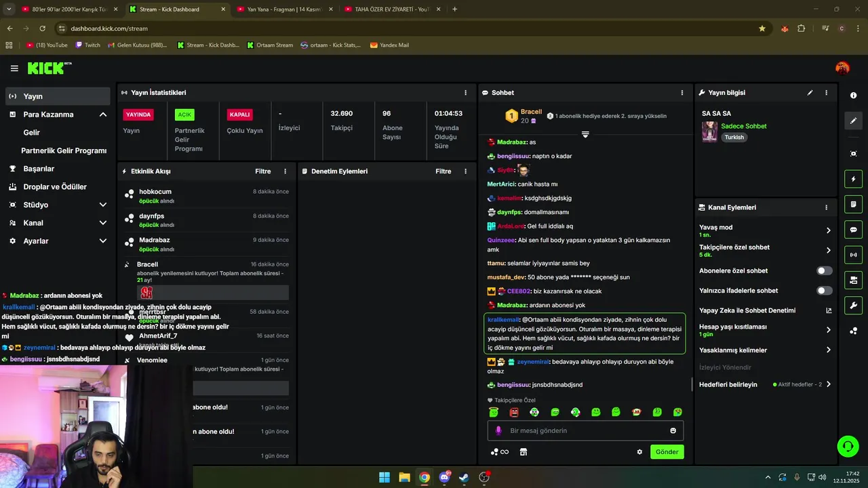868x488 pixels.
Task: Click the channel points infinity icon
Action: click(x=500, y=452)
